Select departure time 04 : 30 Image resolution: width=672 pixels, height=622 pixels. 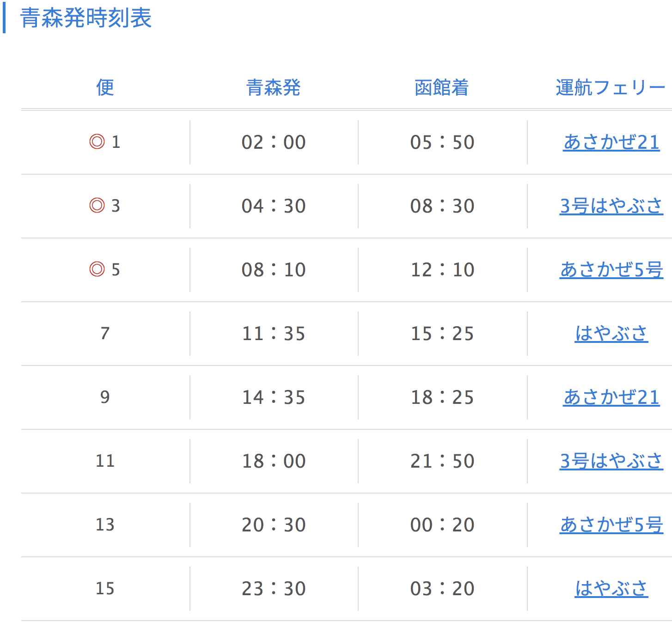tap(274, 206)
